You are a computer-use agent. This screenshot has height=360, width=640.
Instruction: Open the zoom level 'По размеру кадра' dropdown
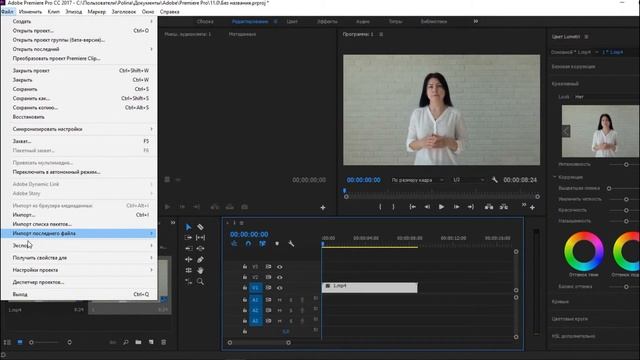click(x=417, y=180)
